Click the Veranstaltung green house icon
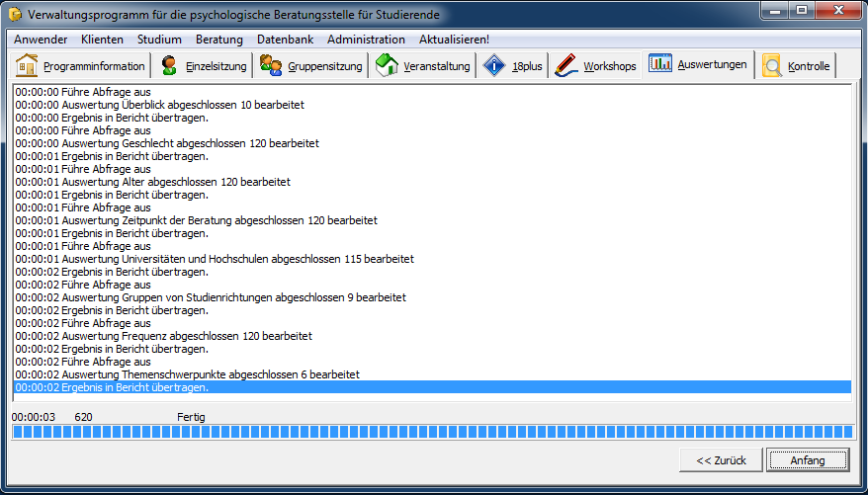This screenshot has width=868, height=495. coord(387,65)
